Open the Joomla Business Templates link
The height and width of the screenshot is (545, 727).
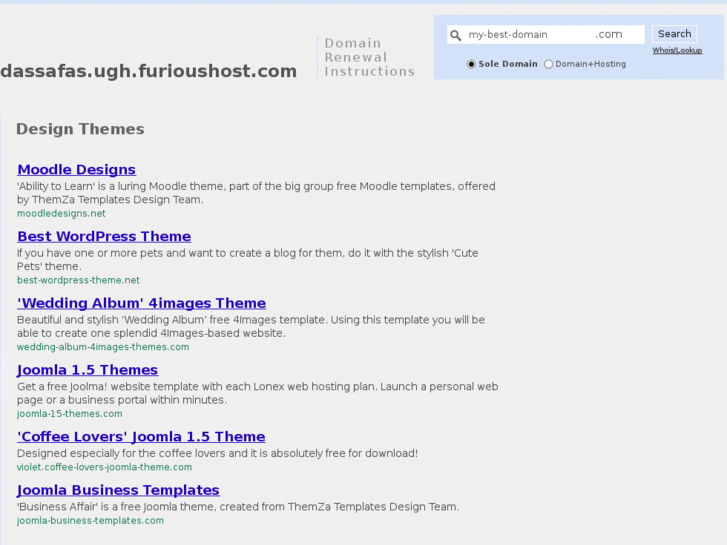[x=118, y=490]
